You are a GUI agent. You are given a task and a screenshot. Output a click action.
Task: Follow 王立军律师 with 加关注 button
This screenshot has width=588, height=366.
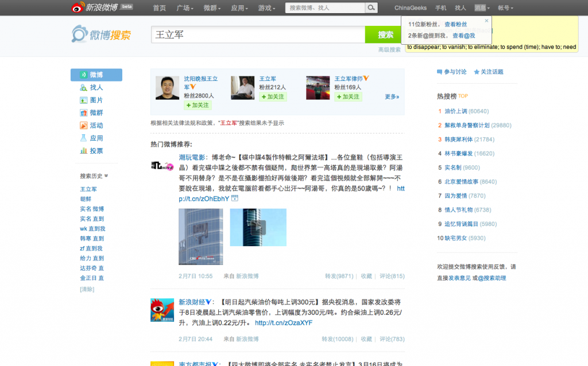[x=349, y=97]
